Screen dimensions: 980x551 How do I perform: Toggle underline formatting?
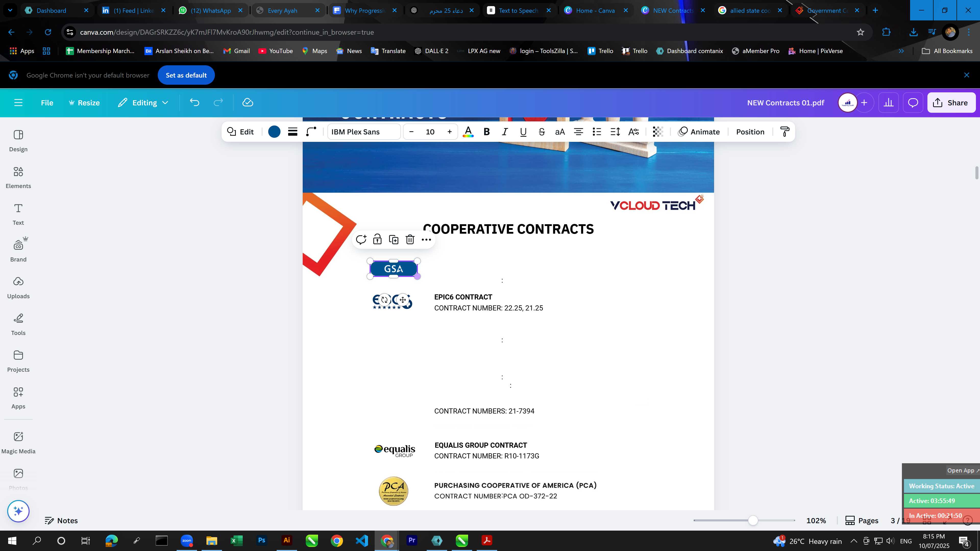523,132
